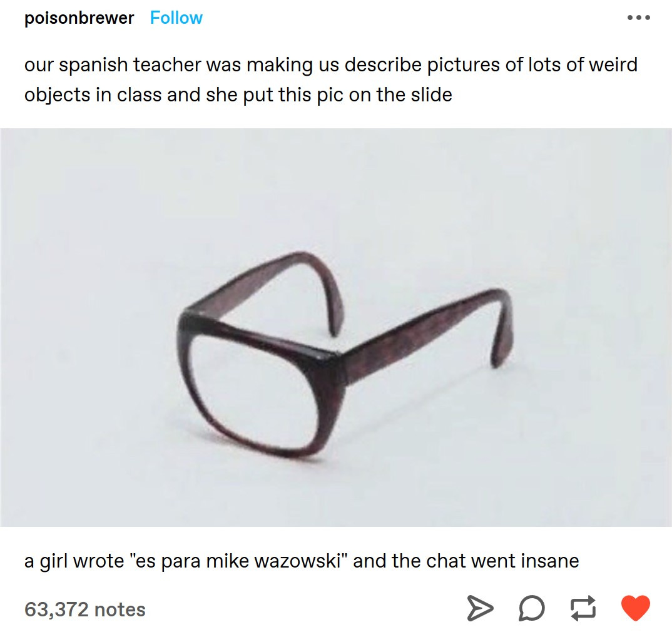Click the 'objects in class' text line
The width and height of the screenshot is (672, 637).
238,94
